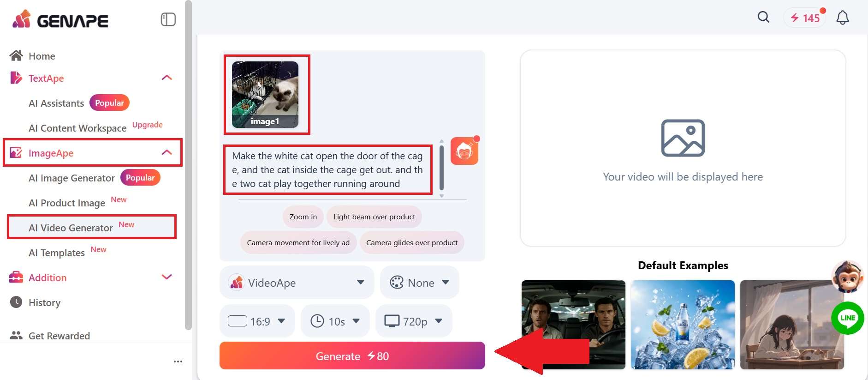Open the green LINE chat button

point(848,318)
